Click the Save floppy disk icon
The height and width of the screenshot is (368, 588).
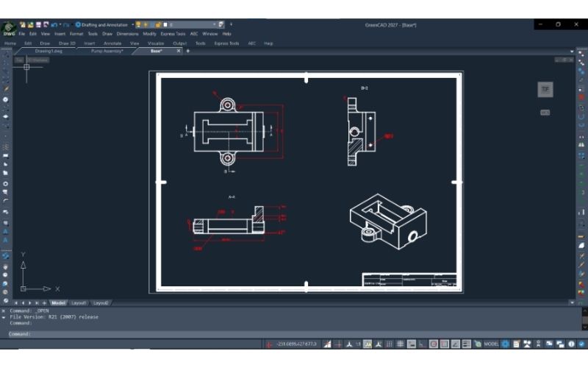[x=38, y=25]
